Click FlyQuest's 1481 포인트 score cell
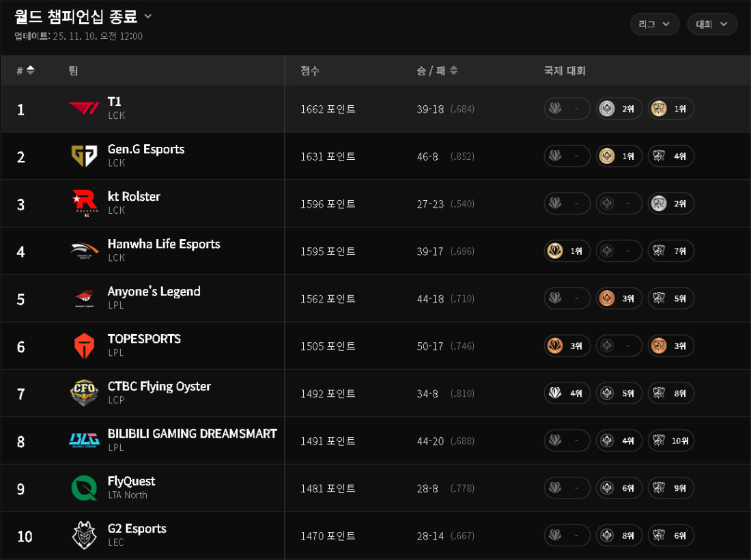Image resolution: width=751 pixels, height=560 pixels. 328,488
